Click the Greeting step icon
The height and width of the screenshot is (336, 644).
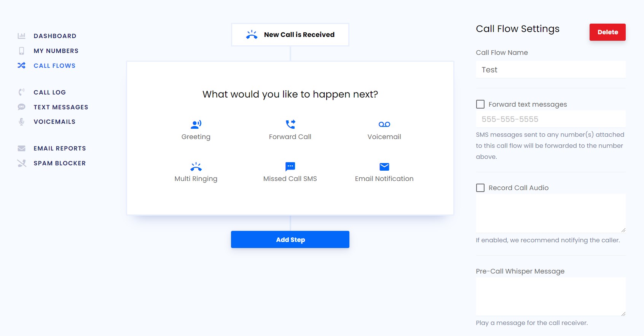(196, 124)
